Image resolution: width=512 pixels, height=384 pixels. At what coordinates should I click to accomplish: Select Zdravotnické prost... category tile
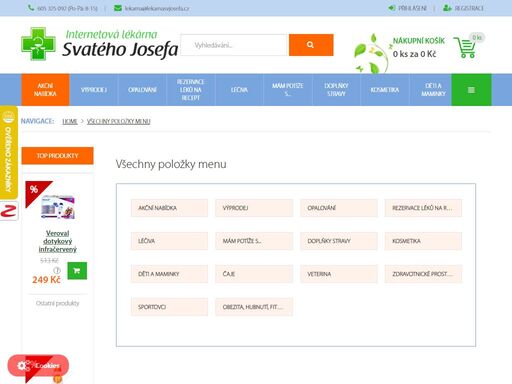tap(423, 274)
